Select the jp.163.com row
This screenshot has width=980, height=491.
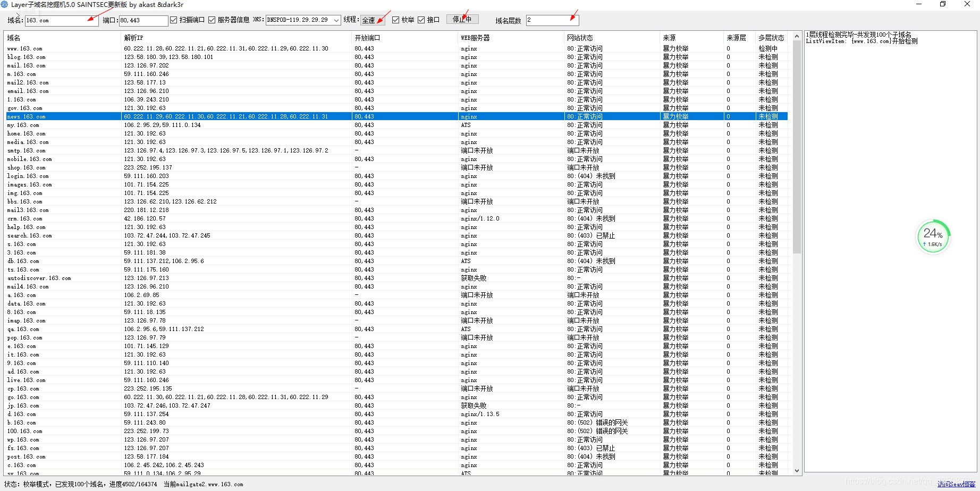pos(396,405)
